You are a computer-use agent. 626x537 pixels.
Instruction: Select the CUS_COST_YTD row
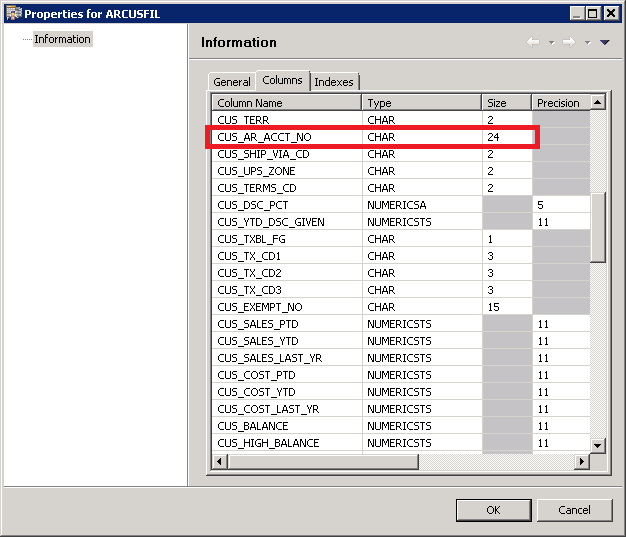coord(401,392)
